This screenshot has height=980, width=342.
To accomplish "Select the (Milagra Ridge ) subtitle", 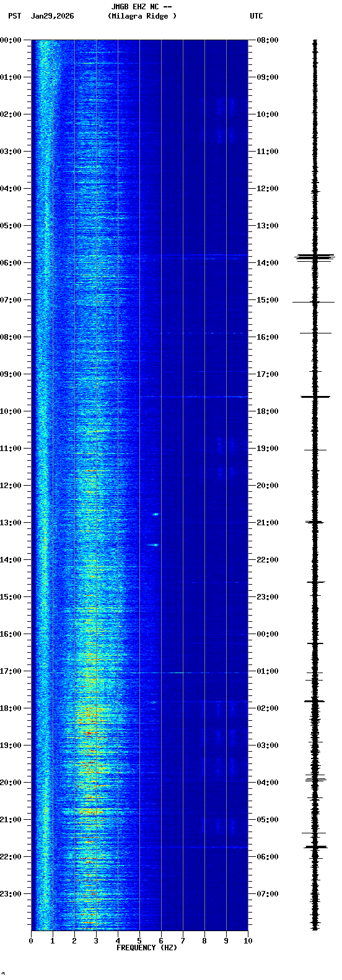I will coord(142,16).
